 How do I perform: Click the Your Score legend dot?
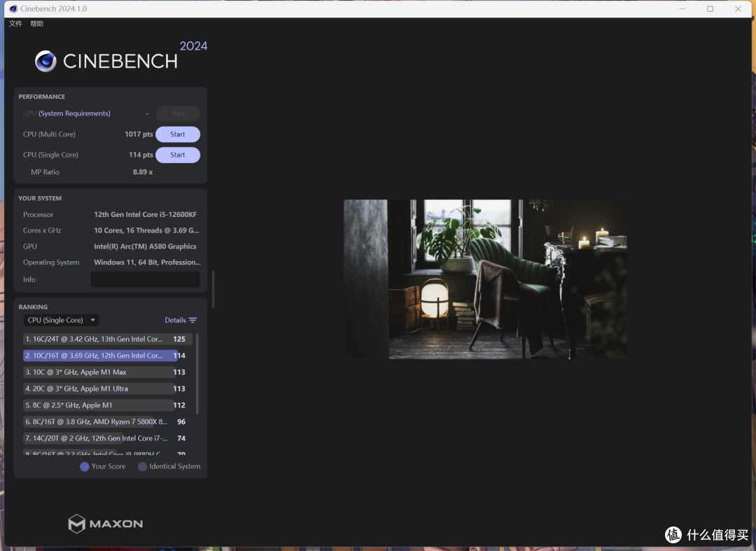(85, 467)
